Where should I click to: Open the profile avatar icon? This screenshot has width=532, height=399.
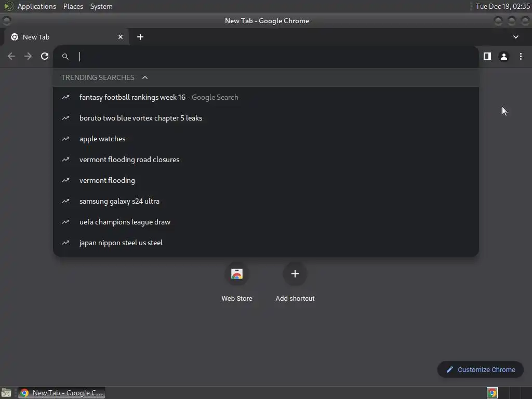tap(504, 56)
